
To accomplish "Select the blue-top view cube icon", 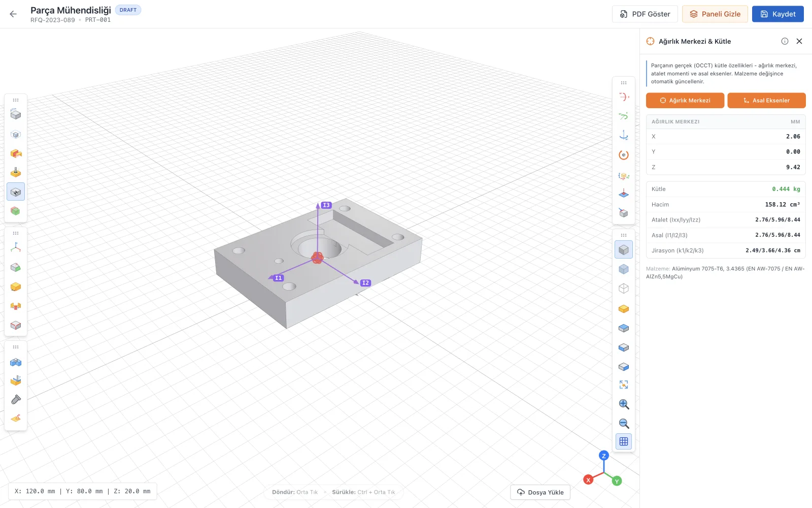I will click(624, 328).
